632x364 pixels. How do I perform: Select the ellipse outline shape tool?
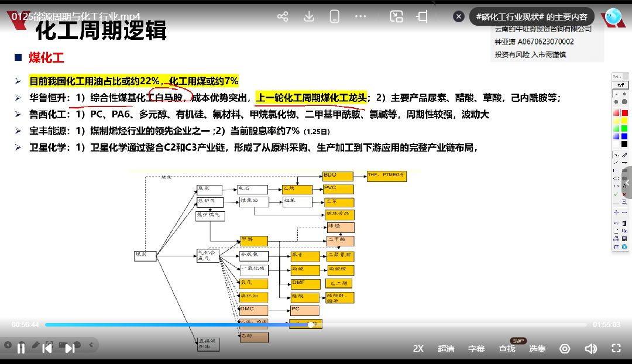(616, 178)
